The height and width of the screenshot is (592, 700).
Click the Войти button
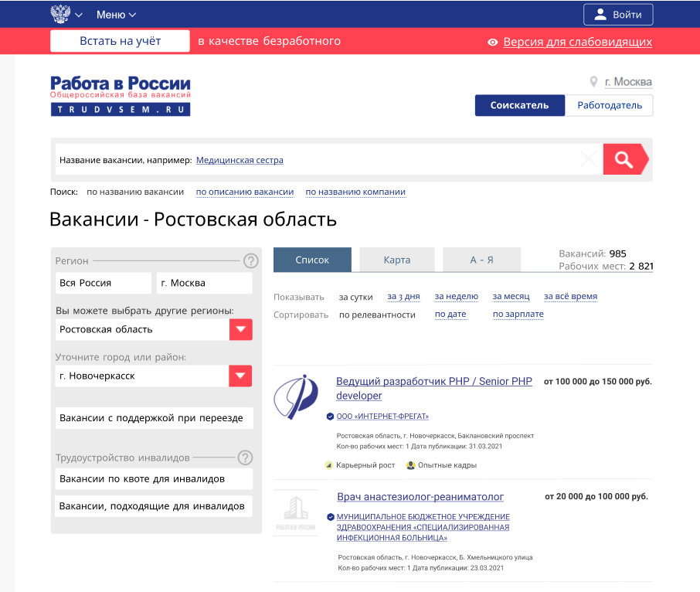click(617, 13)
